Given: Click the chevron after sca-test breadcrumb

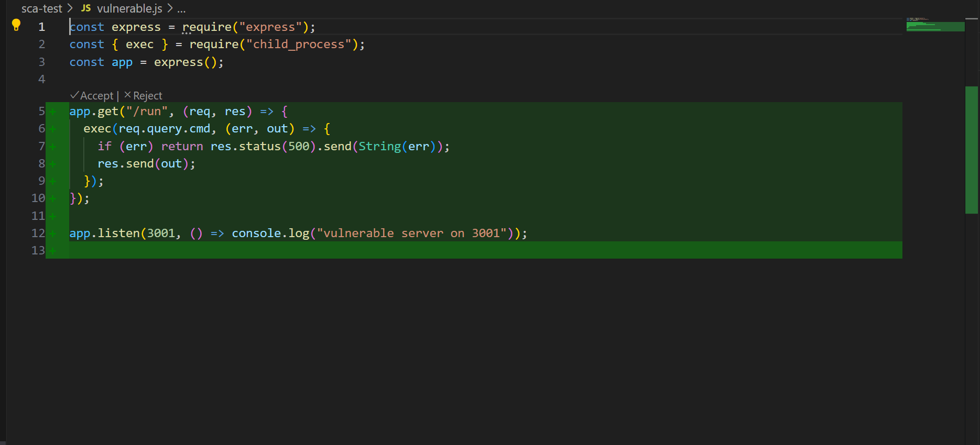Looking at the screenshot, I should point(70,8).
